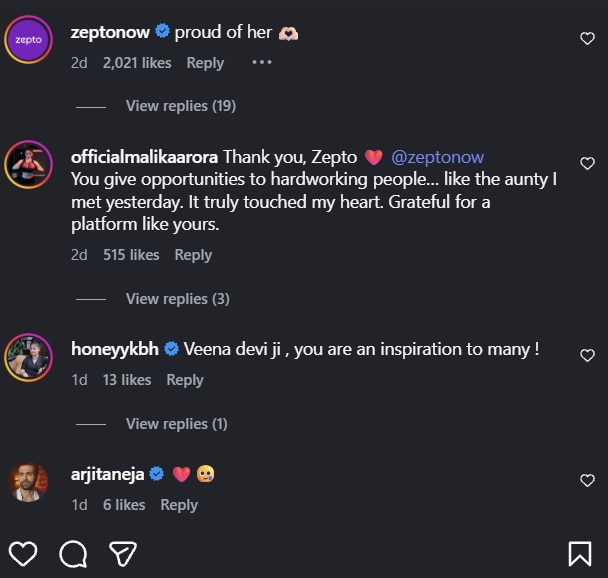Image resolution: width=608 pixels, height=578 pixels.
Task: Reply to honeyykbh's comment
Action: [185, 380]
